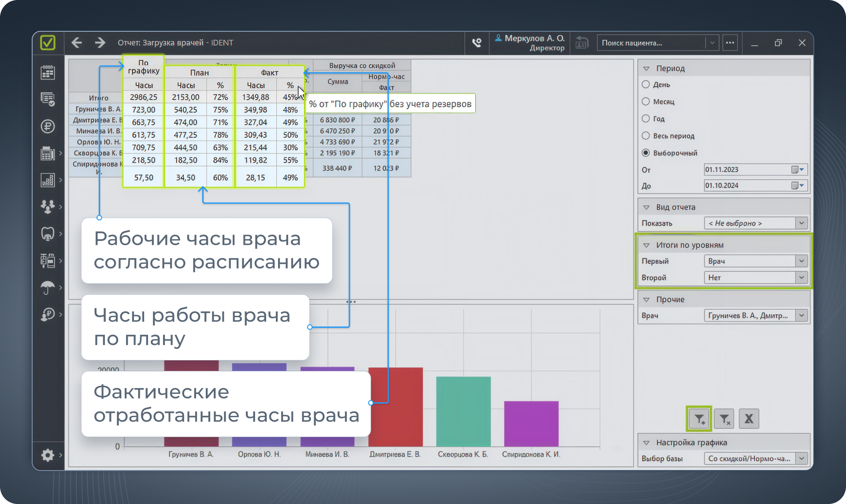Open the calendar picker for the От date
Screen dimensions: 846x504
point(798,170)
